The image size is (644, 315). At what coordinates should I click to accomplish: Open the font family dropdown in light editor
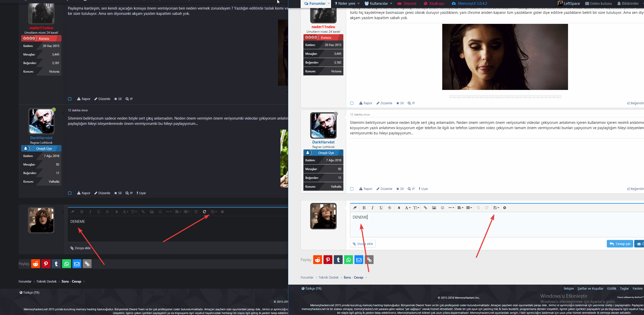point(408,208)
